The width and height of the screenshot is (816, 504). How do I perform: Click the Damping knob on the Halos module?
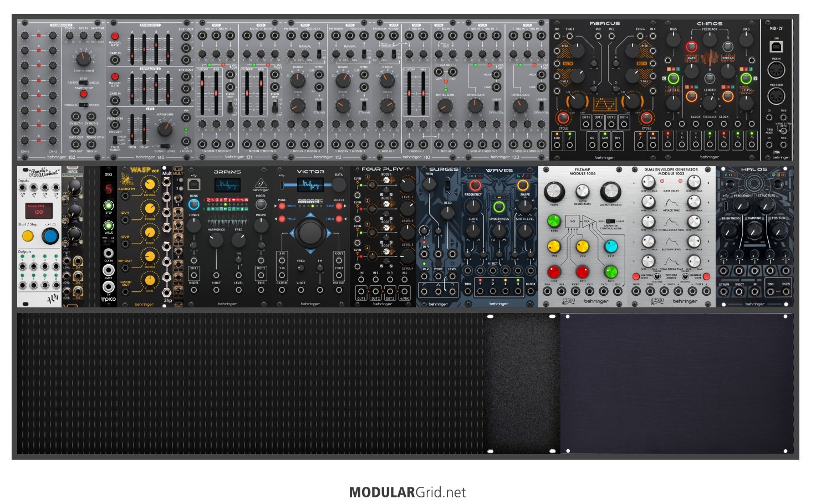click(754, 230)
